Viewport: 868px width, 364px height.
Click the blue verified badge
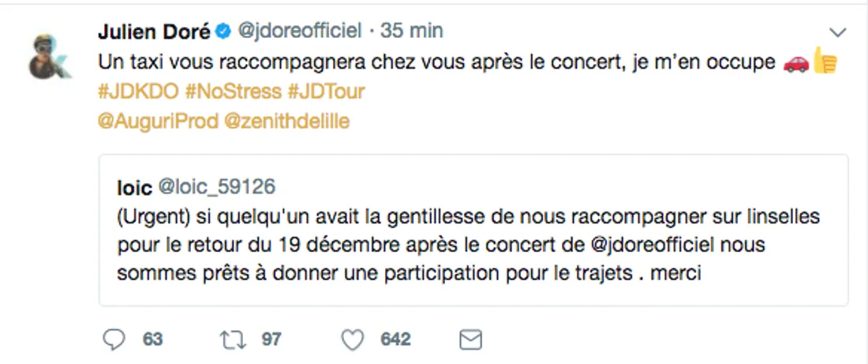[x=223, y=32]
